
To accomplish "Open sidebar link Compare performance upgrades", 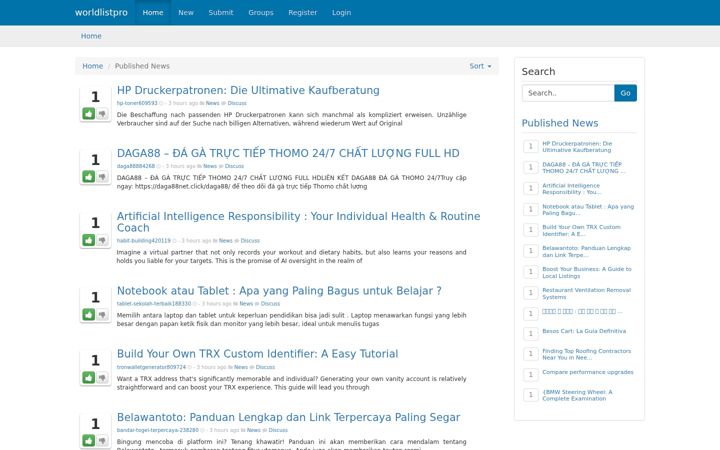I will 588,372.
